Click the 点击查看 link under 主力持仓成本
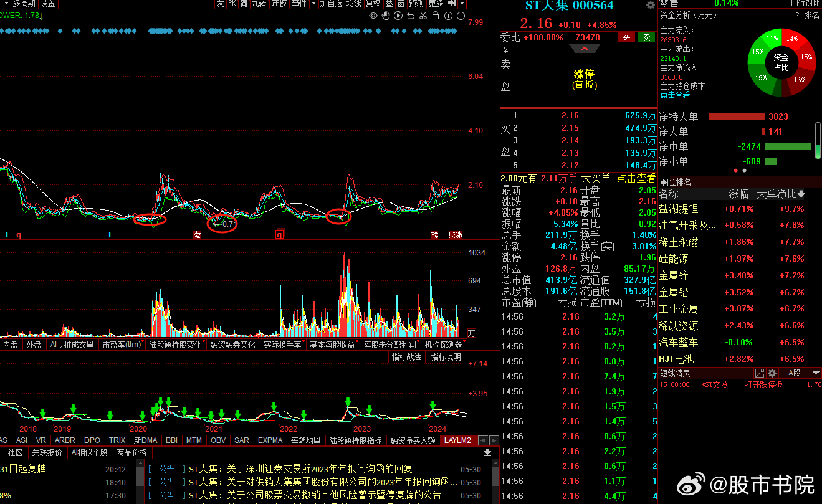The width and height of the screenshot is (822, 504). [675, 95]
